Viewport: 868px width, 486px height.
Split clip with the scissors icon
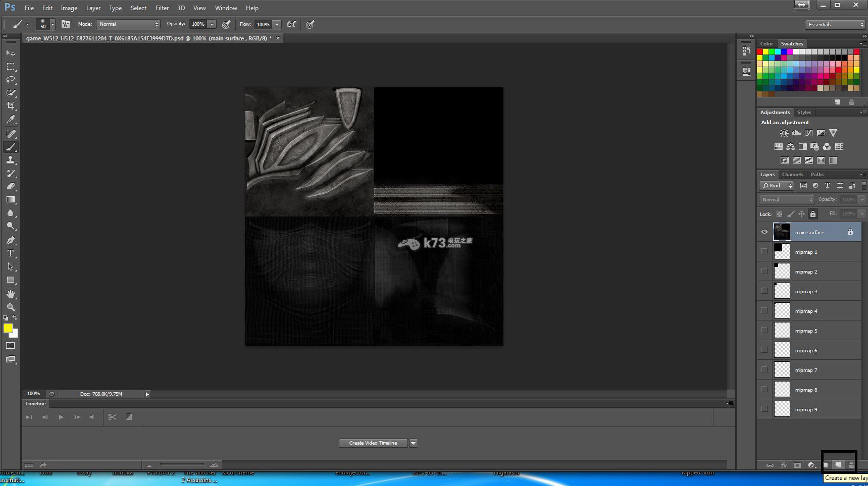pyautogui.click(x=112, y=417)
